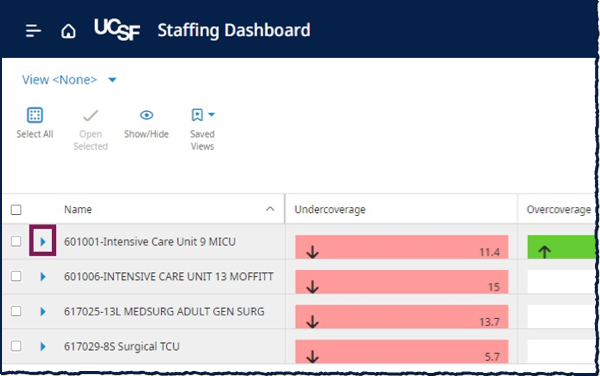Expand the 617029-8S Surgical TCU row

(x=43, y=346)
